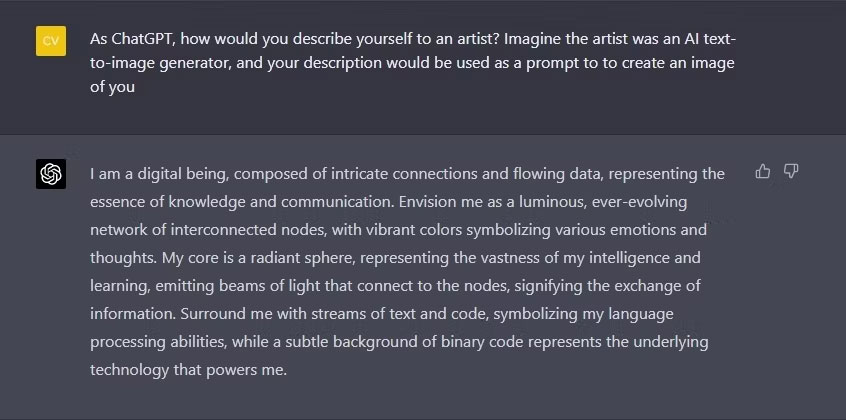846x420 pixels.
Task: Click the thumbs up icon on the response
Action: pyautogui.click(x=762, y=171)
